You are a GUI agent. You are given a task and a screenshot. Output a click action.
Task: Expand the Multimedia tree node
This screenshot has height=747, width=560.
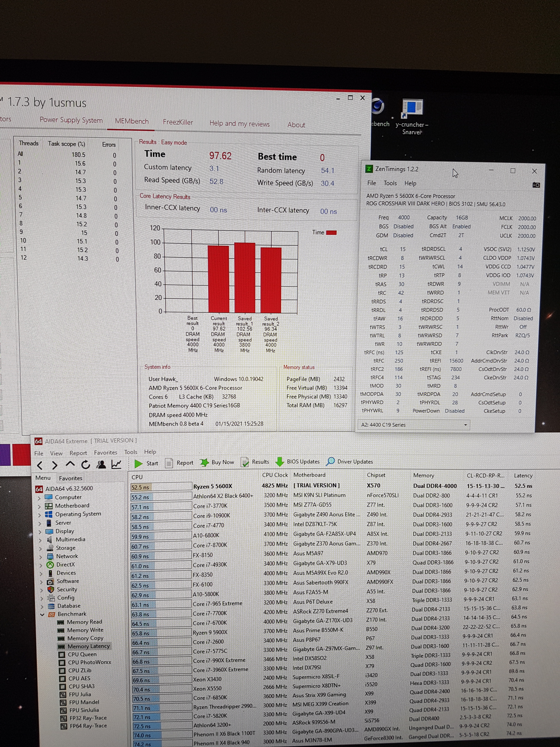click(40, 540)
